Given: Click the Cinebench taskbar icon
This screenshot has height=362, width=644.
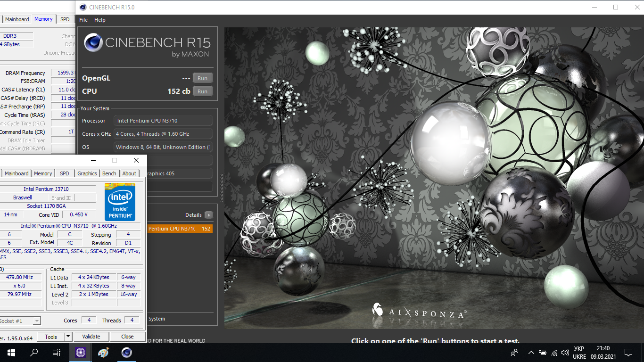Looking at the screenshot, I should 126,353.
